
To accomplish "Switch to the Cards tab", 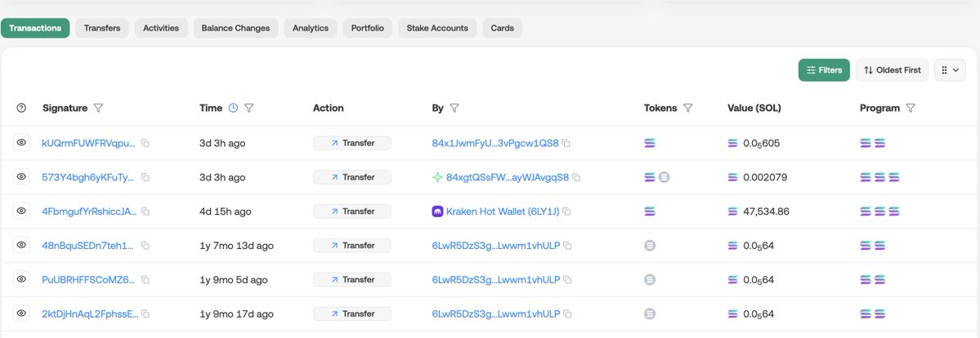I will pyautogui.click(x=503, y=28).
